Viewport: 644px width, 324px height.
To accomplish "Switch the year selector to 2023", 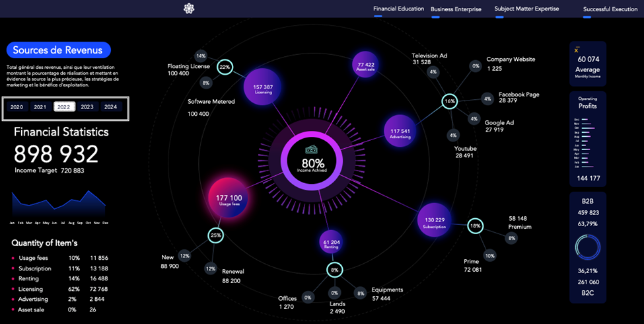I will 87,107.
